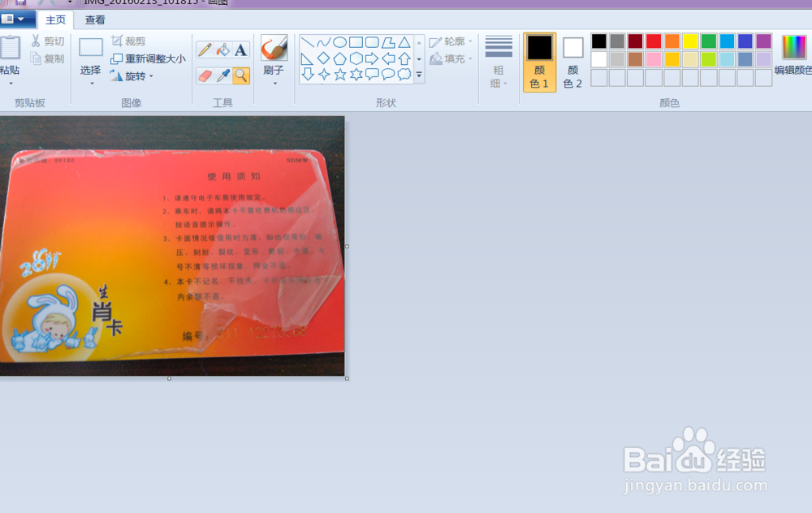This screenshot has height=513, width=812.
Task: Open the Brushes tool
Action: coord(274,49)
